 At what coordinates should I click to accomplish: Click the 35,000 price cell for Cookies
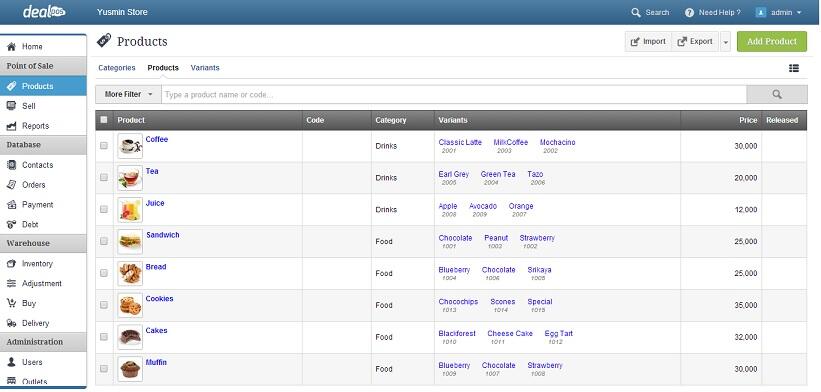coord(746,305)
